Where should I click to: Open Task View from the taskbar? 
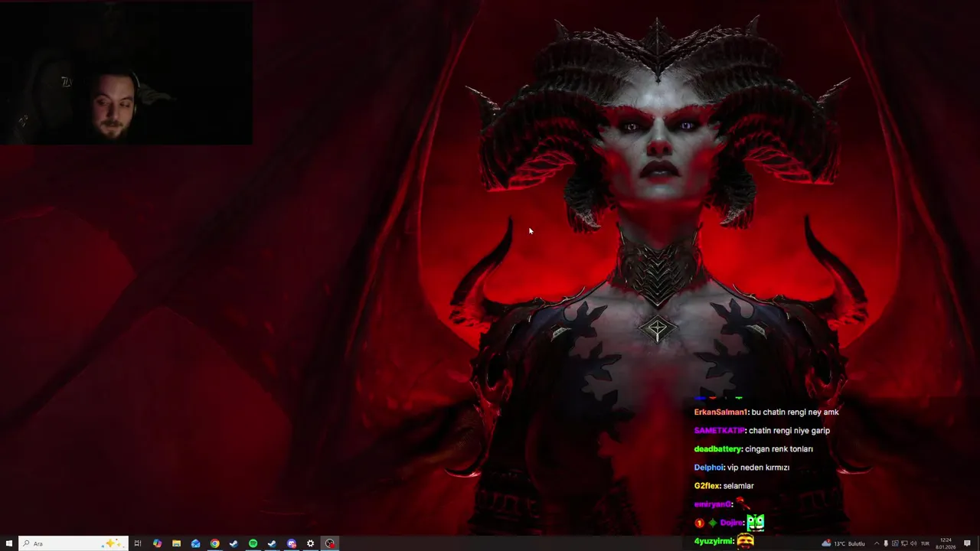click(138, 543)
